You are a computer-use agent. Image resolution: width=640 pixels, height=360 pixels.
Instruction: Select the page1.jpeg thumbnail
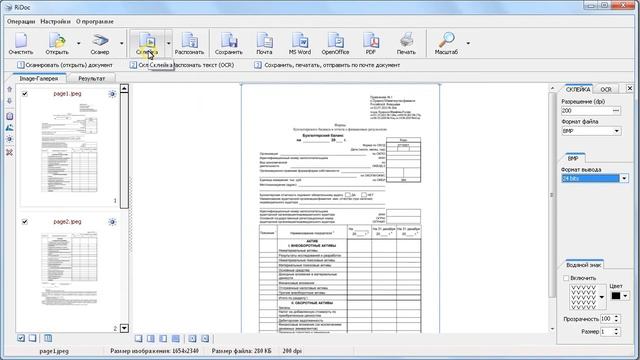(70, 147)
